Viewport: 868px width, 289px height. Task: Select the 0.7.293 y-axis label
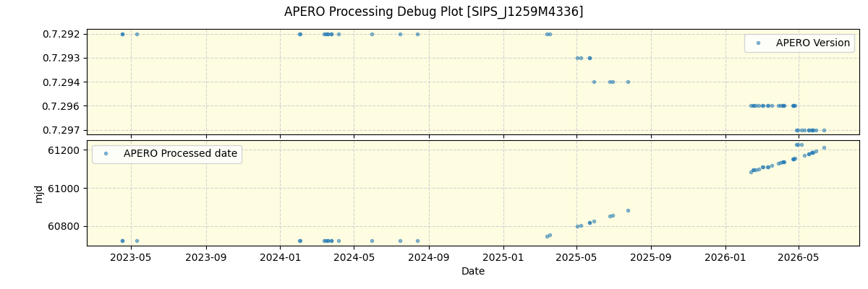(61, 58)
